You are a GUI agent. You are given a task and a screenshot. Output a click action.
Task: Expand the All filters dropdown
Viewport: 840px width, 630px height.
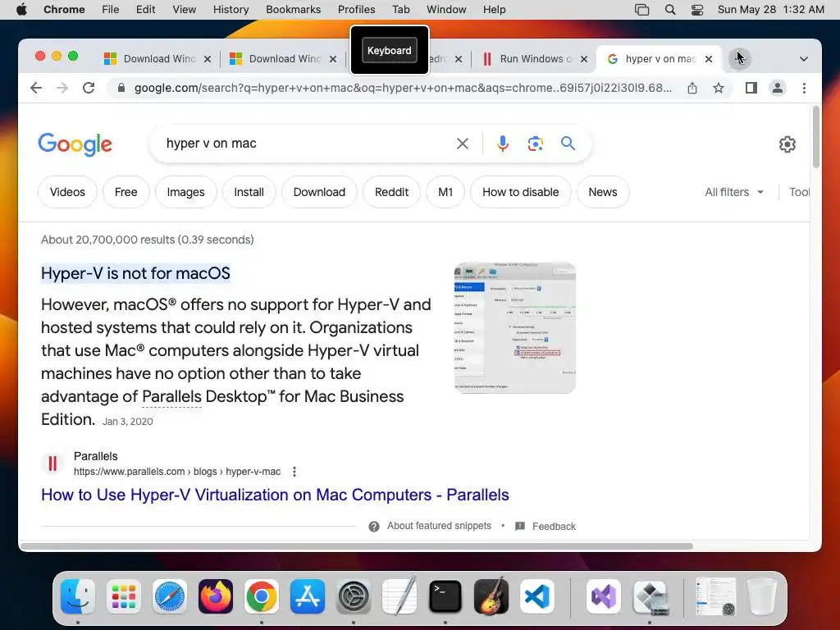point(734,192)
